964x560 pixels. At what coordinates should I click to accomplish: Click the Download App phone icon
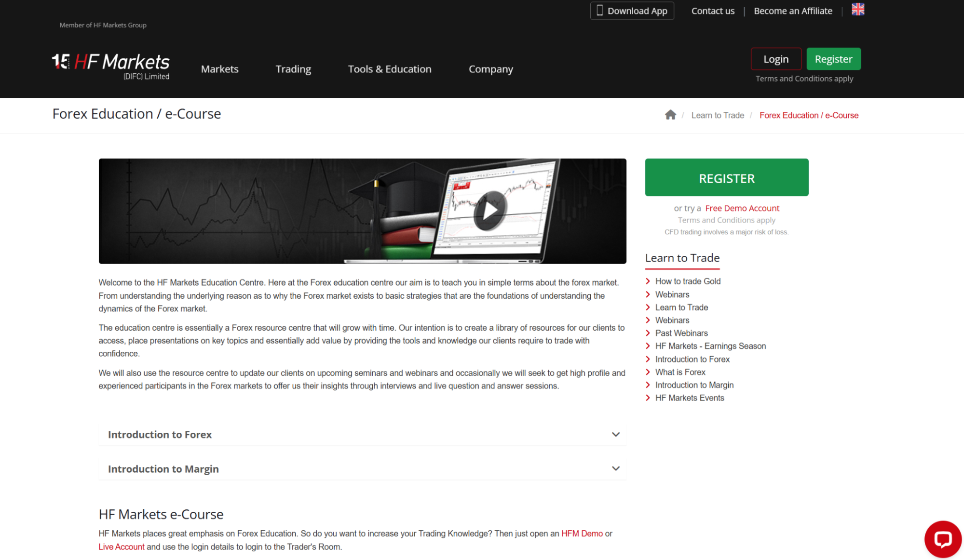pos(600,11)
